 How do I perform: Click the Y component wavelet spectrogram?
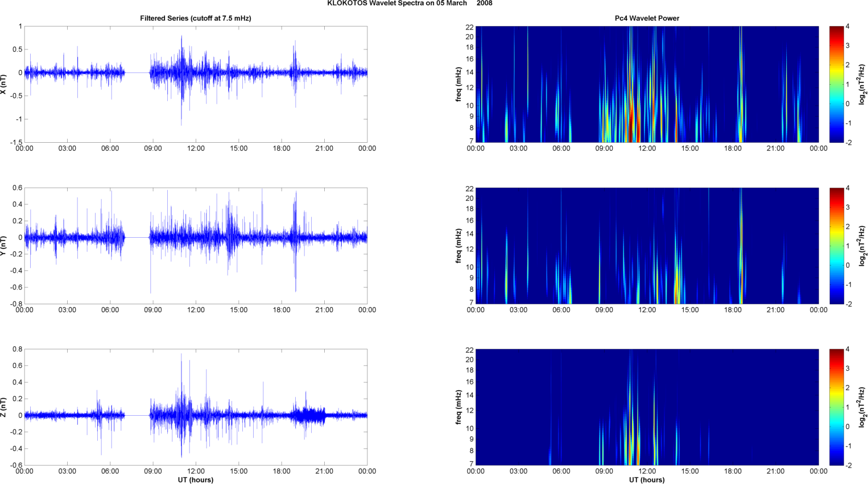click(x=647, y=246)
